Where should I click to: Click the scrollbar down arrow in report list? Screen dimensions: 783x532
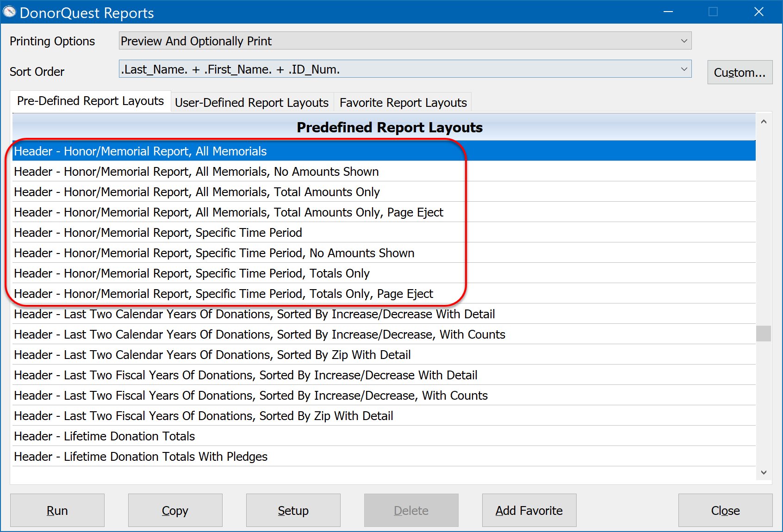[764, 472]
